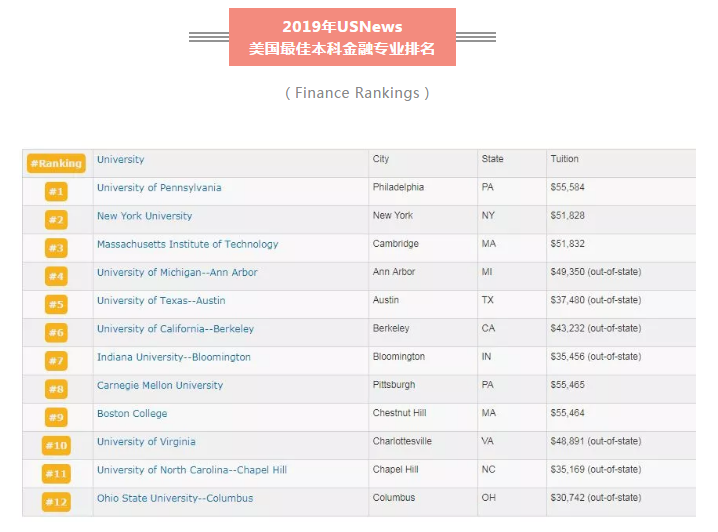This screenshot has width=718, height=532.
Task: Click the #6 rank badge
Action: pyautogui.click(x=56, y=333)
